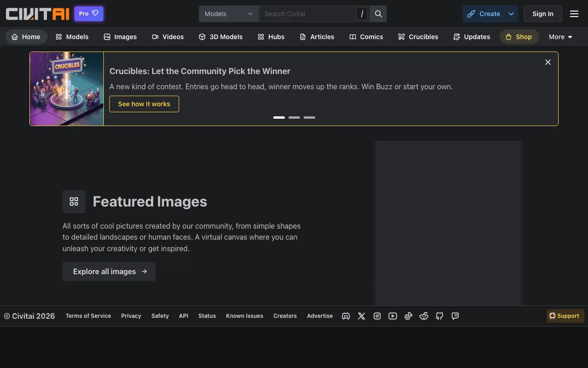The height and width of the screenshot is (368, 588).
Task: Open the Safety footer link
Action: 160,316
